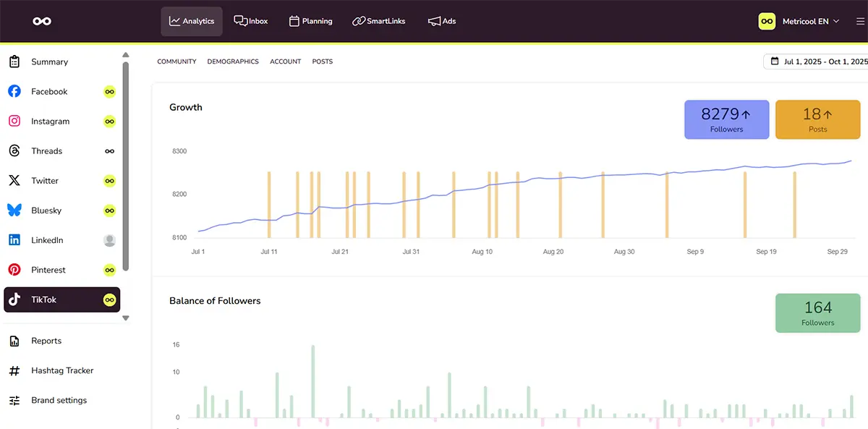Open the Reports section
The height and width of the screenshot is (429, 868).
(46, 341)
